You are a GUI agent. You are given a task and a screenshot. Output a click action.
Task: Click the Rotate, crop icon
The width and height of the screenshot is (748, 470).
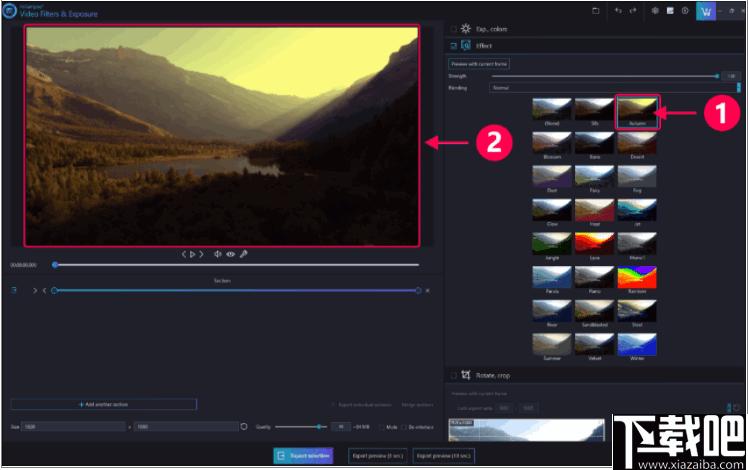[466, 375]
